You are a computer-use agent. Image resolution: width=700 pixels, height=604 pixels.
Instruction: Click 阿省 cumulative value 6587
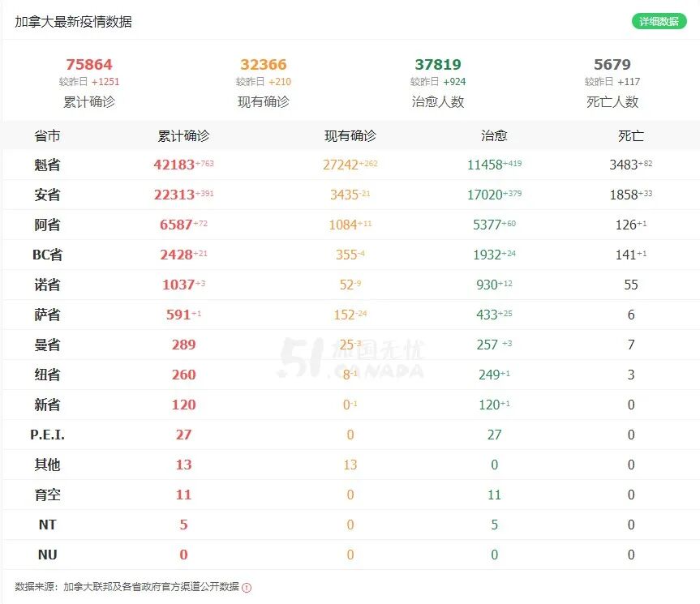176,225
